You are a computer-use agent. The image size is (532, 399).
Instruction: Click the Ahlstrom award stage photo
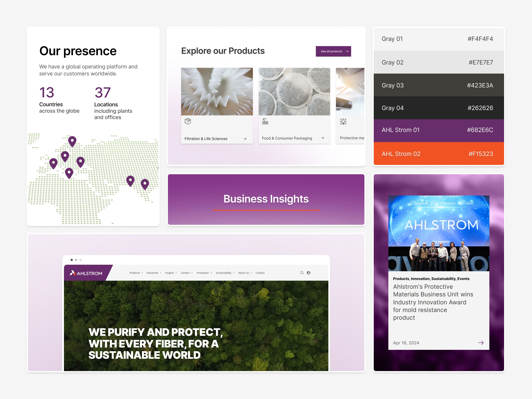439,233
